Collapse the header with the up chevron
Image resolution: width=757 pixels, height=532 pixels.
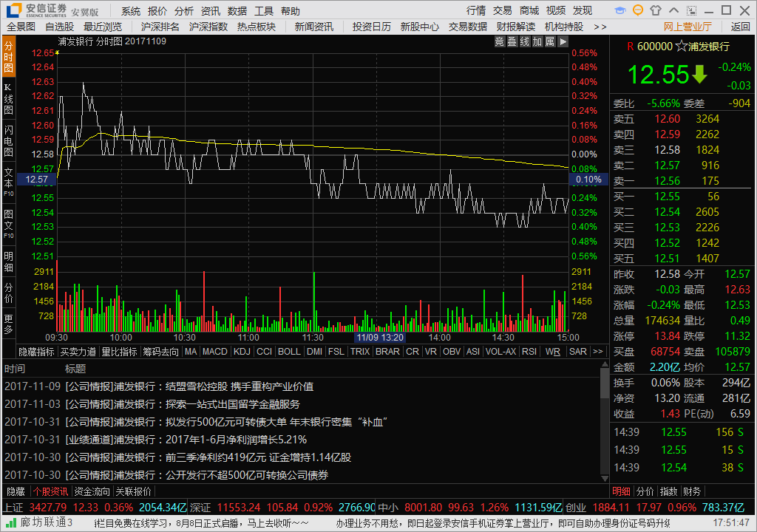[x=673, y=10]
